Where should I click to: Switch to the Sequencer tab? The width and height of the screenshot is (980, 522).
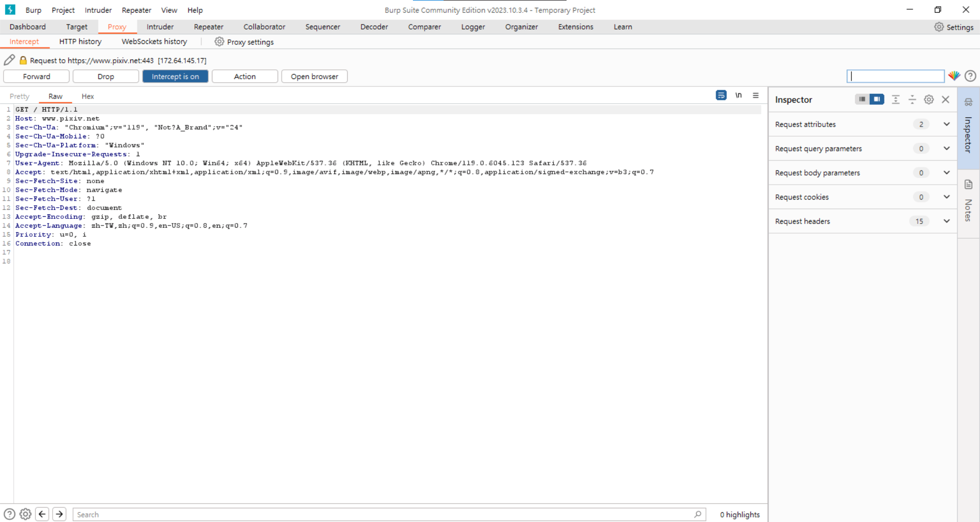pos(323,27)
